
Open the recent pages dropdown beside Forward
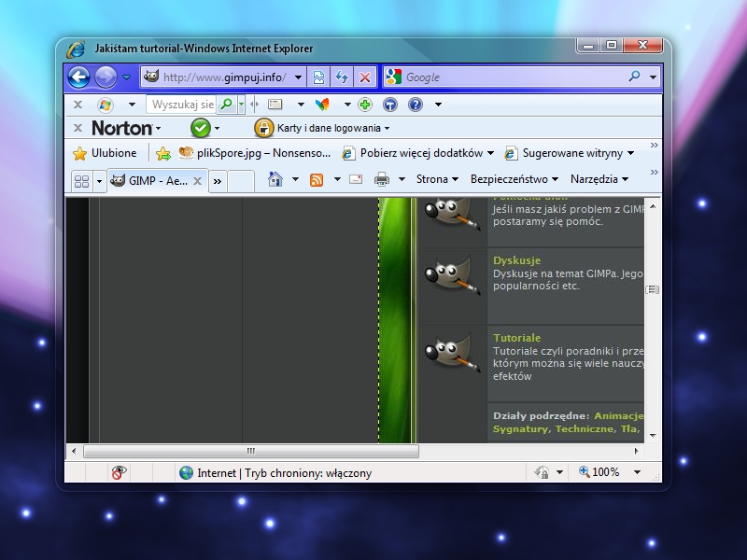click(126, 77)
